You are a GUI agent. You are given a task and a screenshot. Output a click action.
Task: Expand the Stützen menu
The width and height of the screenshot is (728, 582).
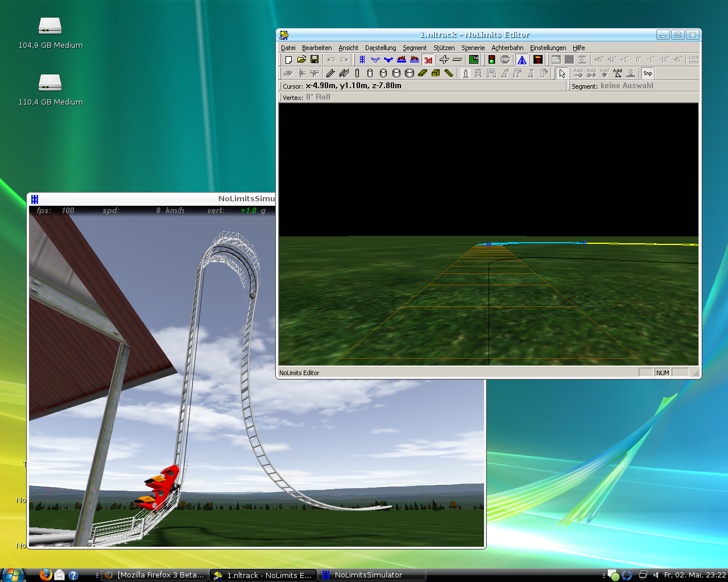[444, 48]
